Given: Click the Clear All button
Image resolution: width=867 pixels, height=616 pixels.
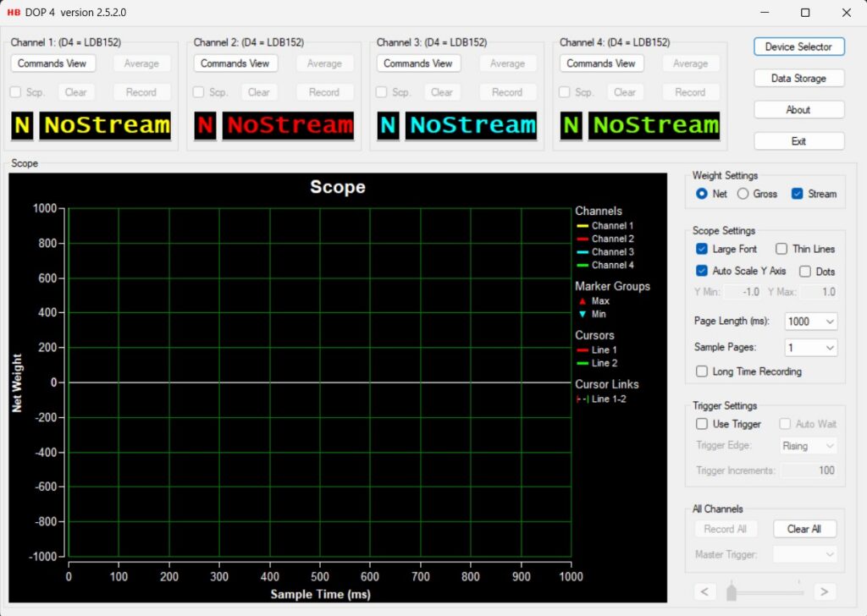Looking at the screenshot, I should [804, 528].
